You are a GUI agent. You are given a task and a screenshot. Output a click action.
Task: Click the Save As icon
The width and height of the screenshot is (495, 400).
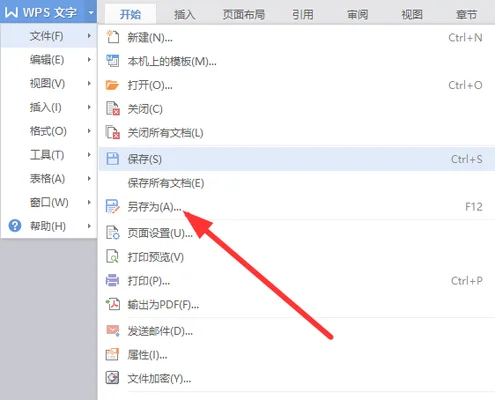click(112, 206)
